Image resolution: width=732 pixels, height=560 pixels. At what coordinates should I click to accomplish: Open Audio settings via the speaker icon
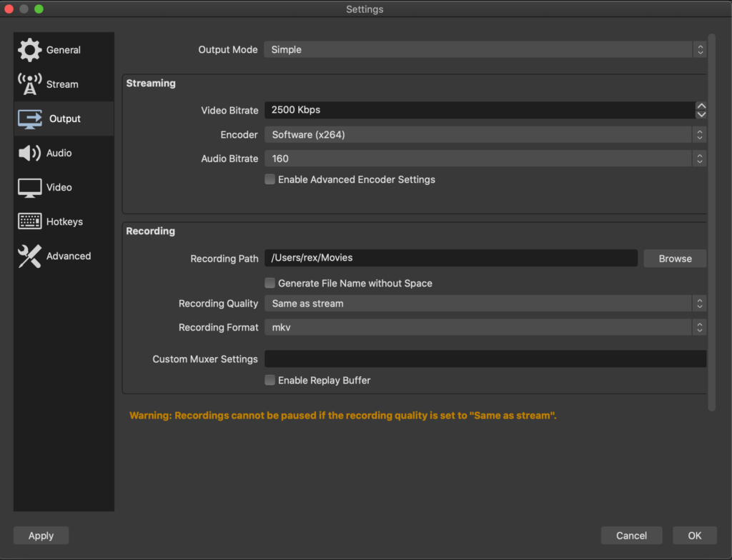(x=29, y=153)
